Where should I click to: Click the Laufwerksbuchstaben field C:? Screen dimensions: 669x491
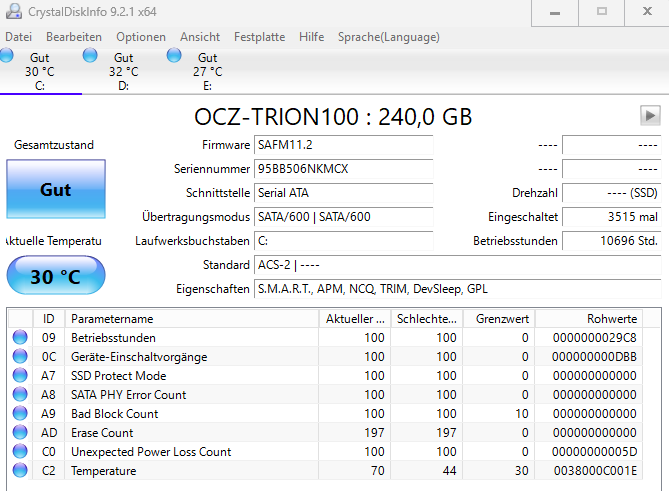click(343, 241)
